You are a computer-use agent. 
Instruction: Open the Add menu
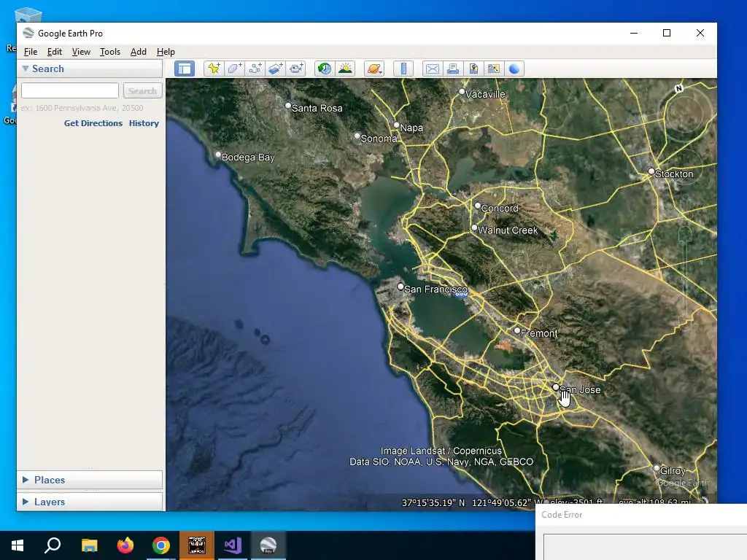click(x=138, y=52)
